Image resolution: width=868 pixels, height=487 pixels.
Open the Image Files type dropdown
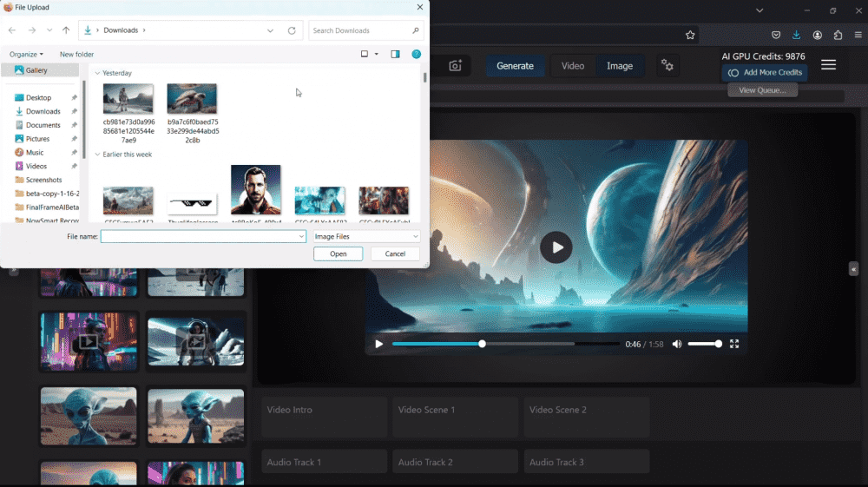(x=366, y=236)
